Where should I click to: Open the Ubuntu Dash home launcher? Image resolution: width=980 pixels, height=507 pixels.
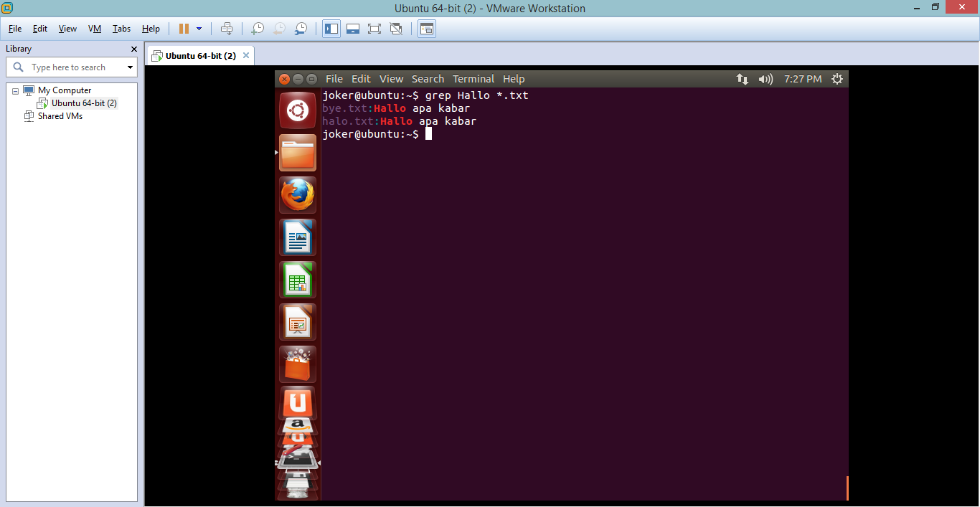coord(298,110)
